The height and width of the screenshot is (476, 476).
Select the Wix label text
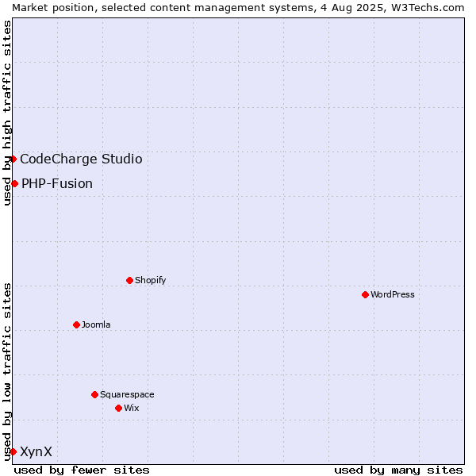pos(132,408)
